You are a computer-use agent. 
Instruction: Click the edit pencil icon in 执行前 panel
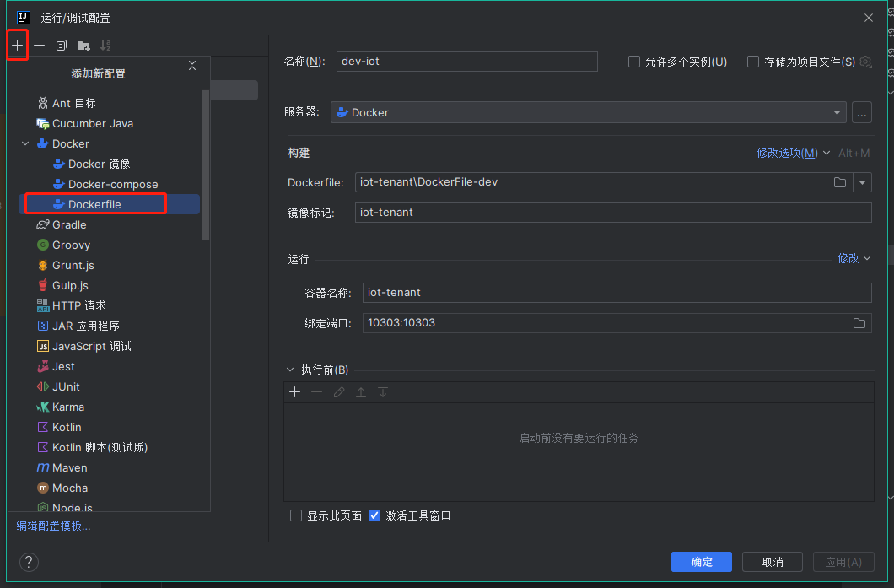[339, 392]
